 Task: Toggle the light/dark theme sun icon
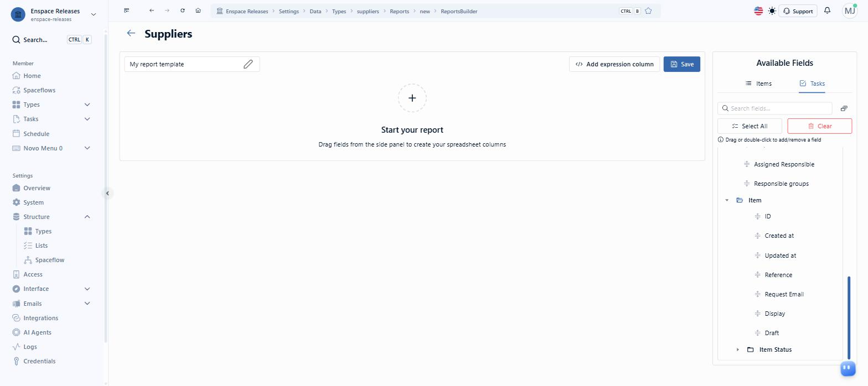(x=772, y=11)
